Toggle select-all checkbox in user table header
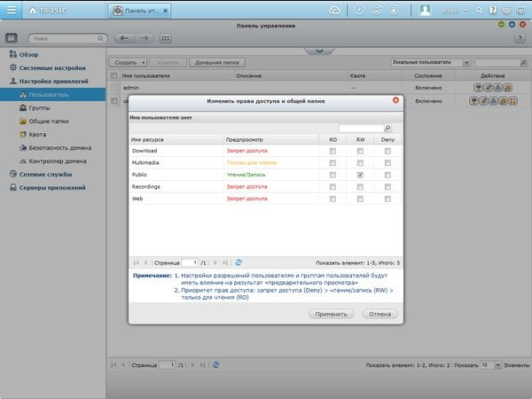 pos(114,75)
